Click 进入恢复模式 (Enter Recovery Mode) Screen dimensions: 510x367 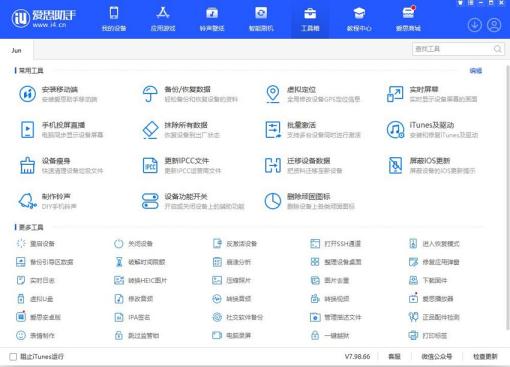(x=434, y=244)
